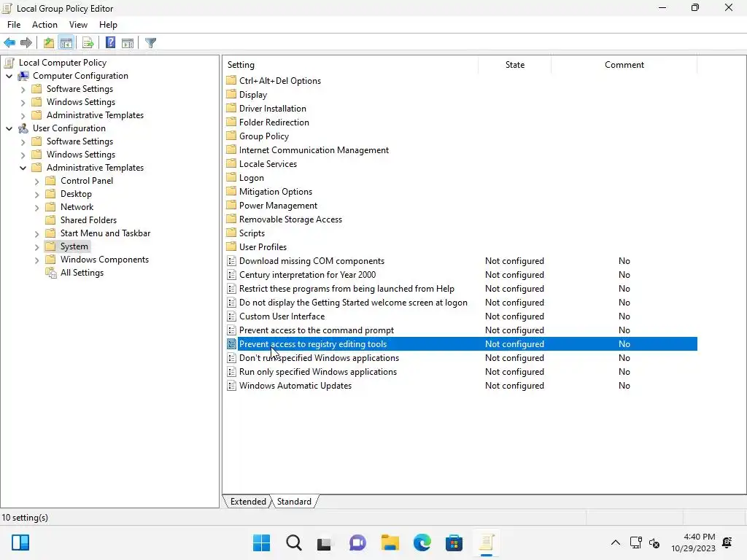Select Internet Communication Management folder

click(x=314, y=150)
